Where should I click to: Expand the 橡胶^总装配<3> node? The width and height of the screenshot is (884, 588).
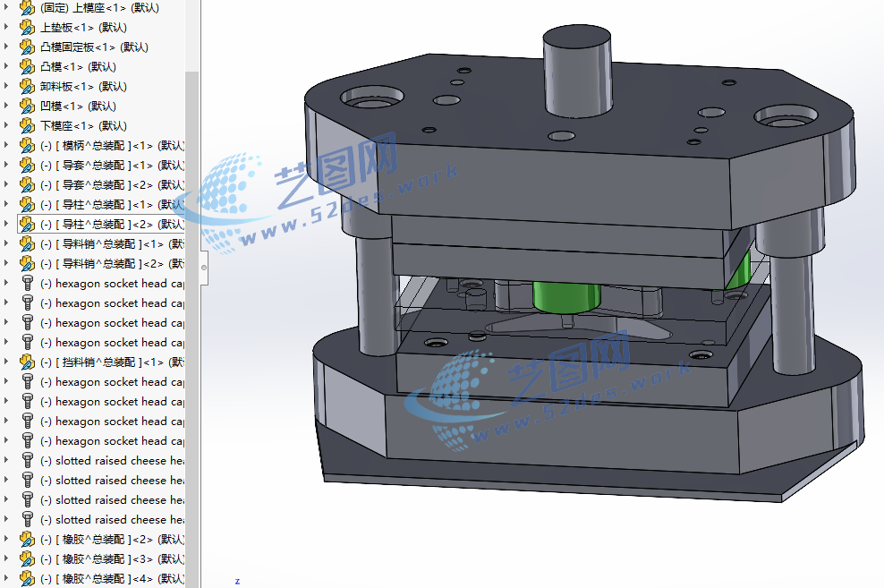pyautogui.click(x=6, y=558)
